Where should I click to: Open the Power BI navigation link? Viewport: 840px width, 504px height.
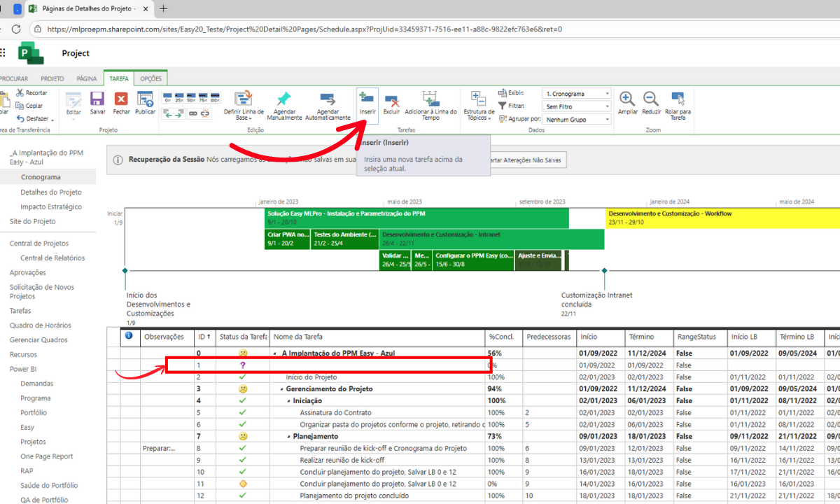(x=22, y=369)
